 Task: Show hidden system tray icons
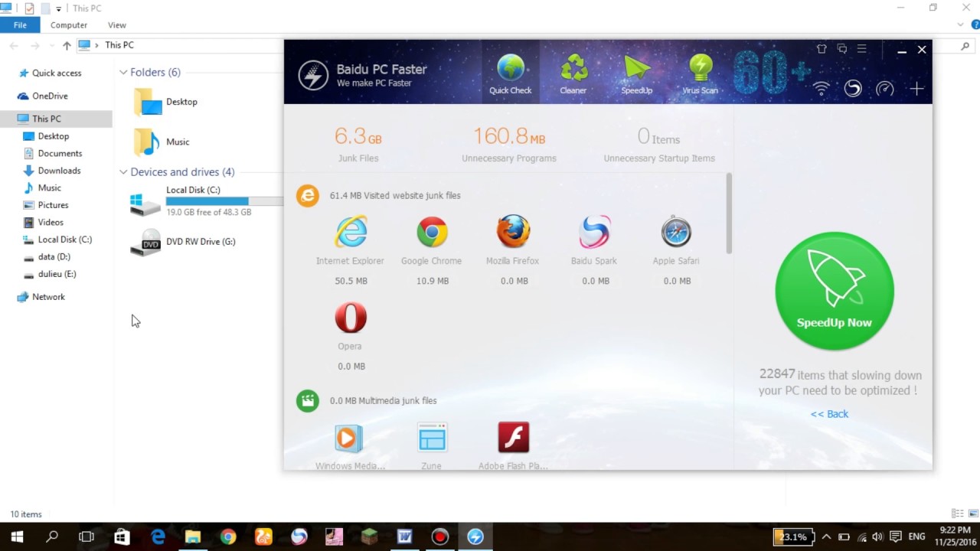(x=826, y=537)
